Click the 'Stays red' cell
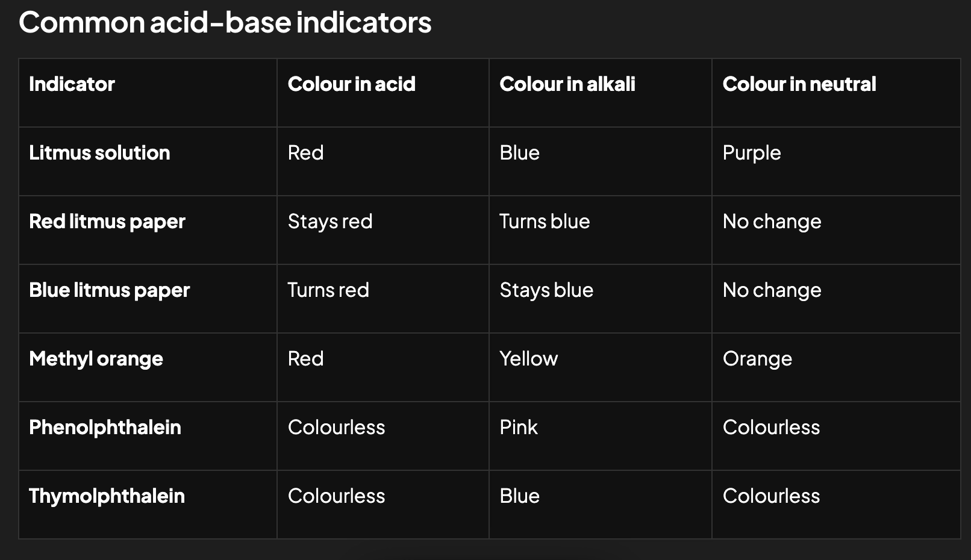Screen dimensions: 971x560 point(330,222)
